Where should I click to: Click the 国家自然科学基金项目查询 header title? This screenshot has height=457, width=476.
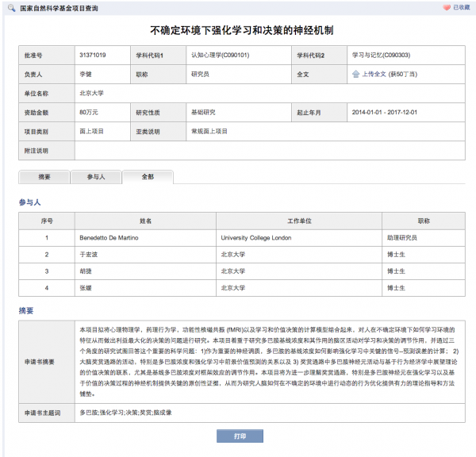click(x=59, y=8)
